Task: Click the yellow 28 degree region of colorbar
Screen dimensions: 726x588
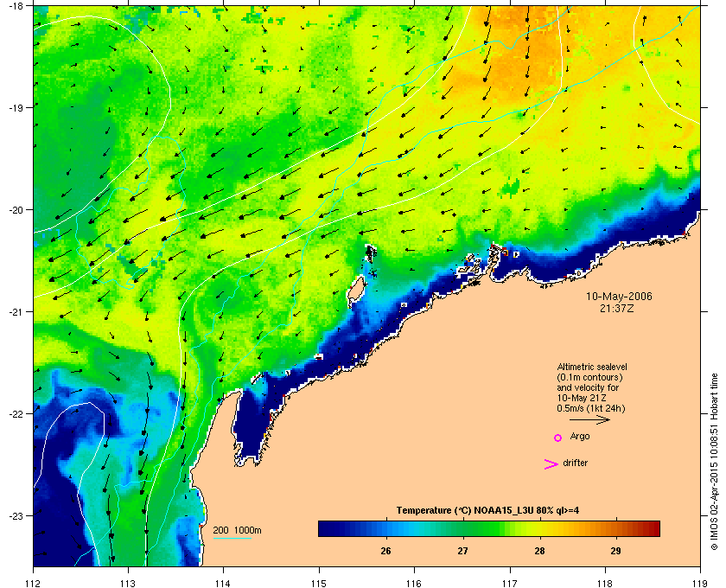Action: pyautogui.click(x=539, y=528)
